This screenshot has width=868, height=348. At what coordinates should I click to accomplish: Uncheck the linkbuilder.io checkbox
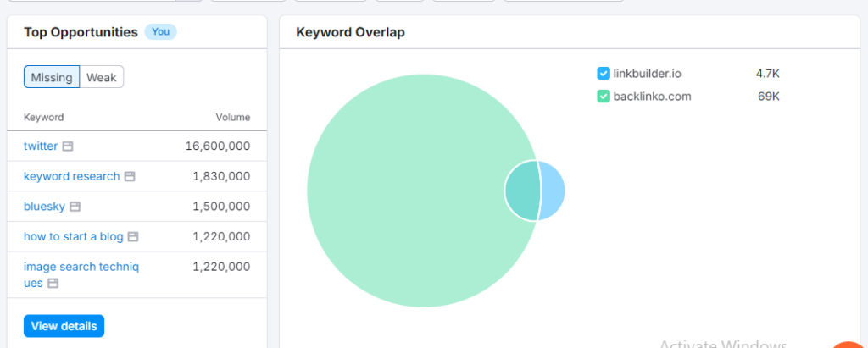click(604, 73)
